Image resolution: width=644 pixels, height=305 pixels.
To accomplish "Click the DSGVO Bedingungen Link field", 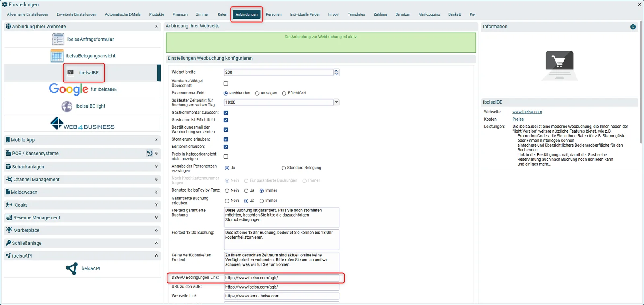I will point(281,278).
